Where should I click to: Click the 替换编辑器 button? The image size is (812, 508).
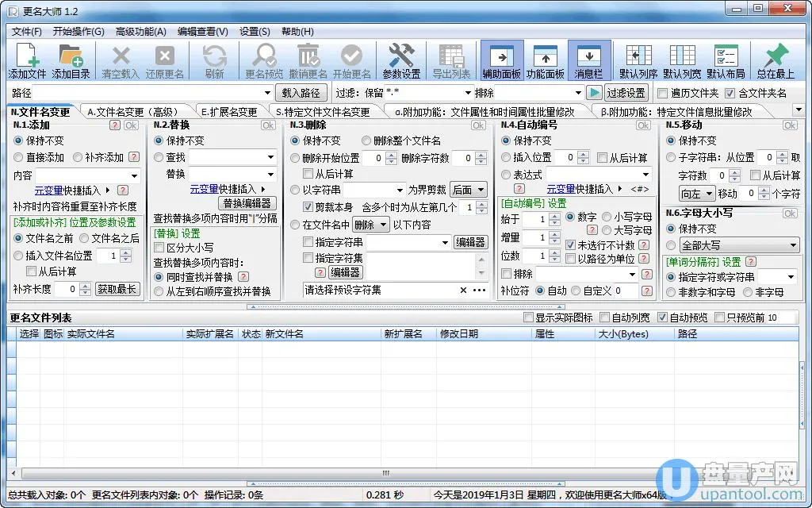pos(247,203)
